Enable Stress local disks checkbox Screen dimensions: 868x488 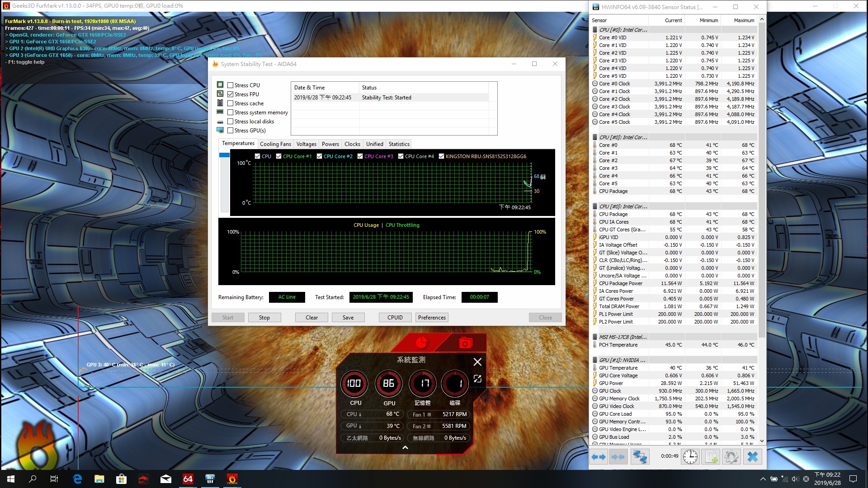[x=231, y=121]
